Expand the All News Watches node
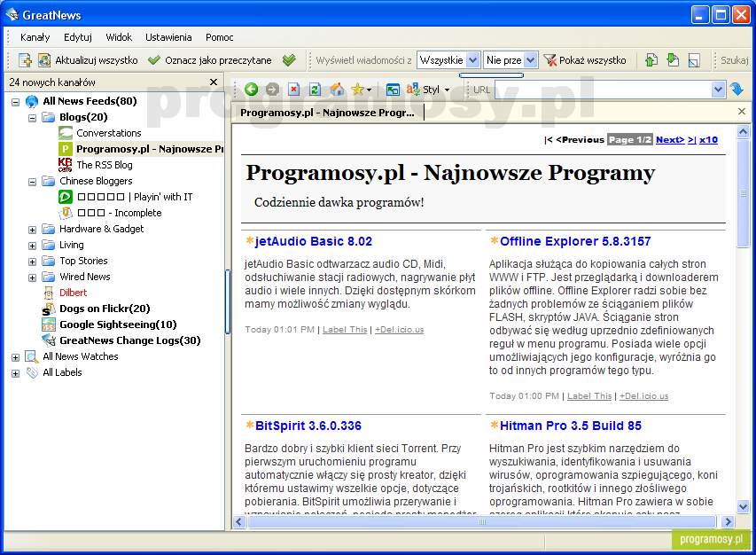Image resolution: width=756 pixels, height=555 pixels. click(x=15, y=357)
